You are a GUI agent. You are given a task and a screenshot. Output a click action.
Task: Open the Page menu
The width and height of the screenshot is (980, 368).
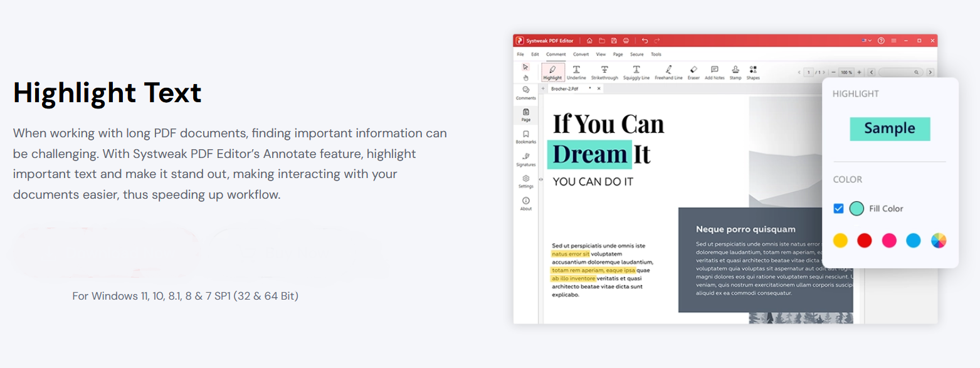(x=618, y=55)
